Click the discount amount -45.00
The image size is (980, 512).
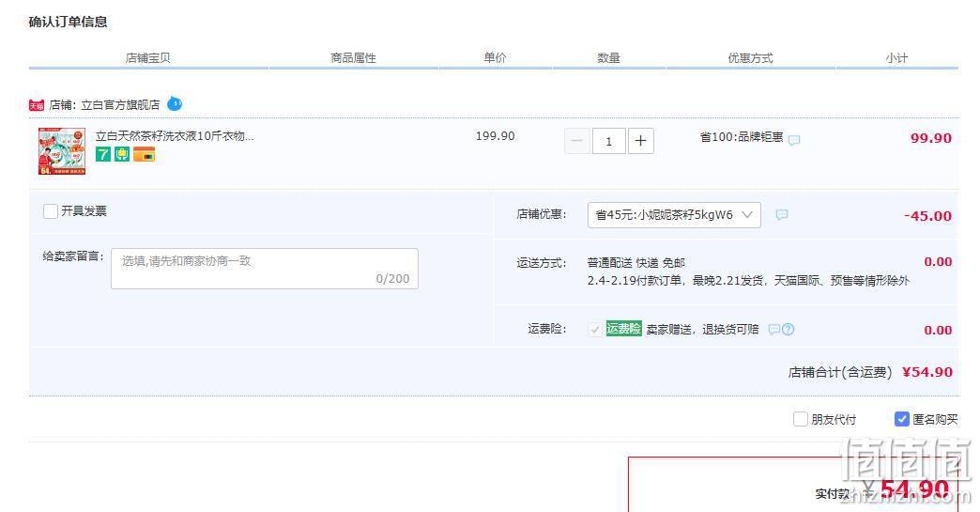coord(927,216)
